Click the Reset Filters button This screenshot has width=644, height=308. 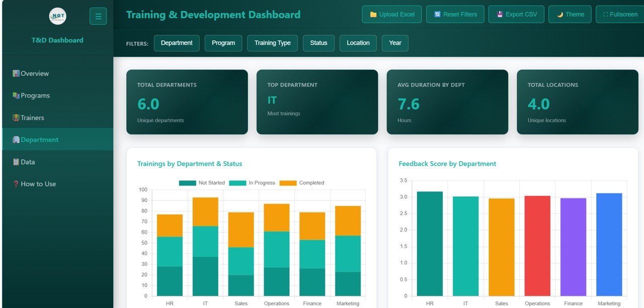coord(455,14)
